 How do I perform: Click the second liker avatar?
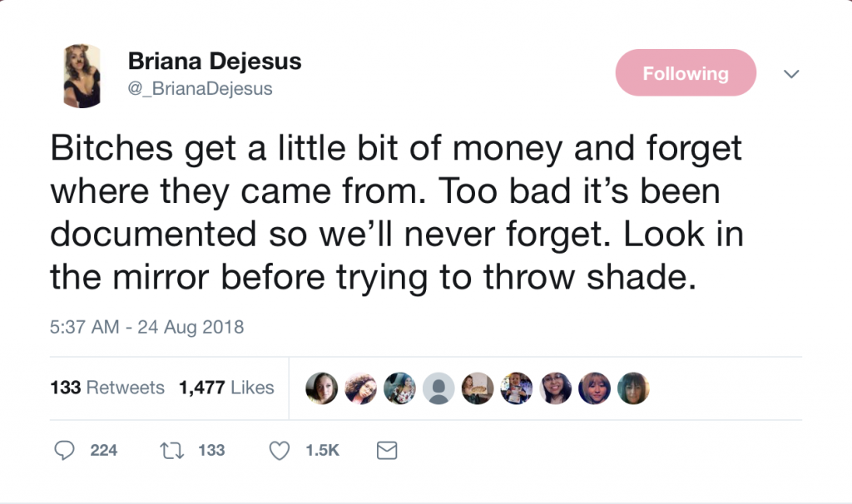[361, 388]
